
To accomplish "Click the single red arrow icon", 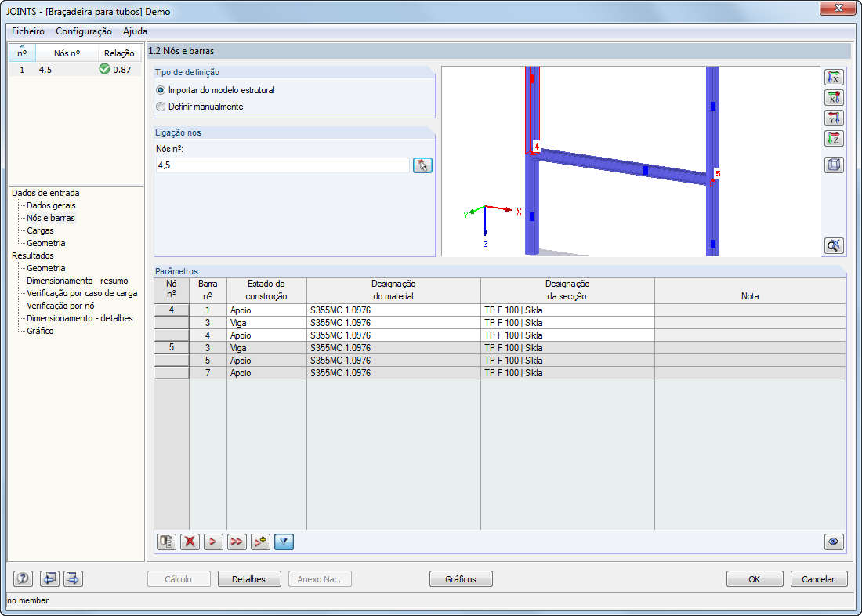I will coord(213,542).
